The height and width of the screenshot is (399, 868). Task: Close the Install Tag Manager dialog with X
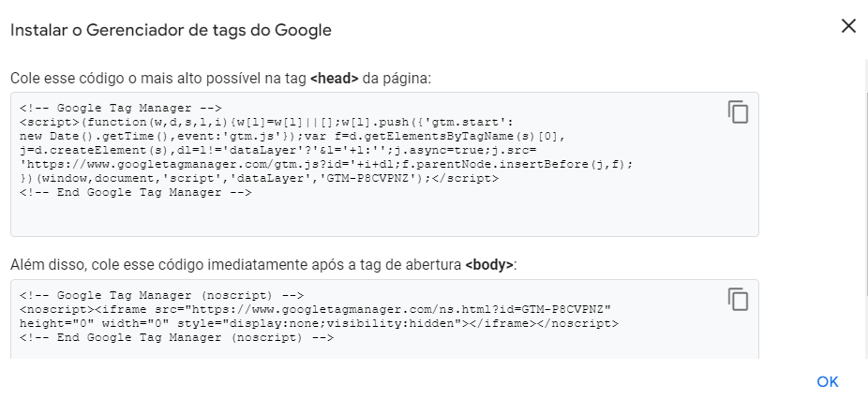(x=848, y=26)
